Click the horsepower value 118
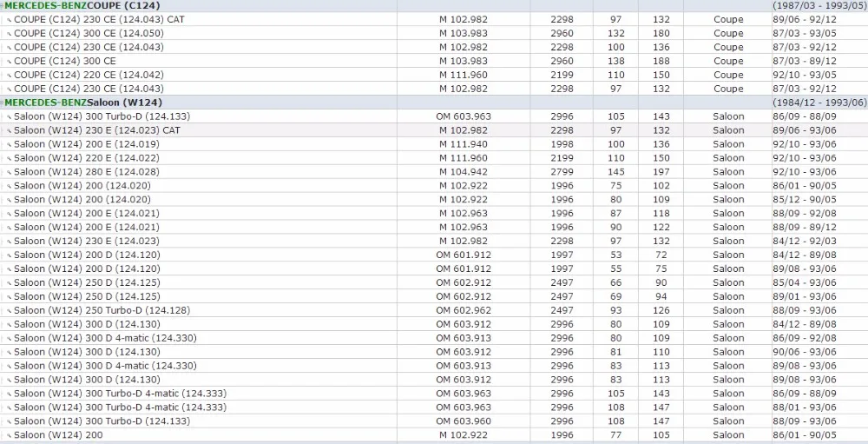868x444 pixels. [x=661, y=214]
